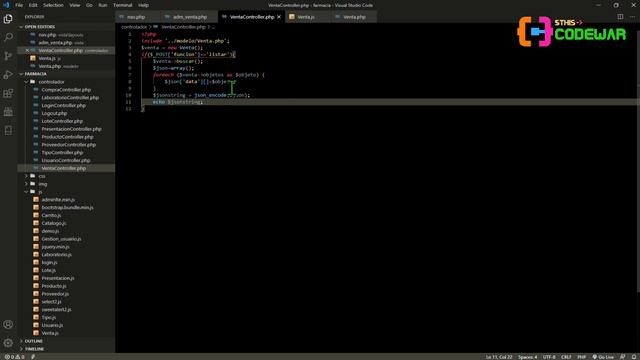Click PHP language mode selector

(x=582, y=357)
